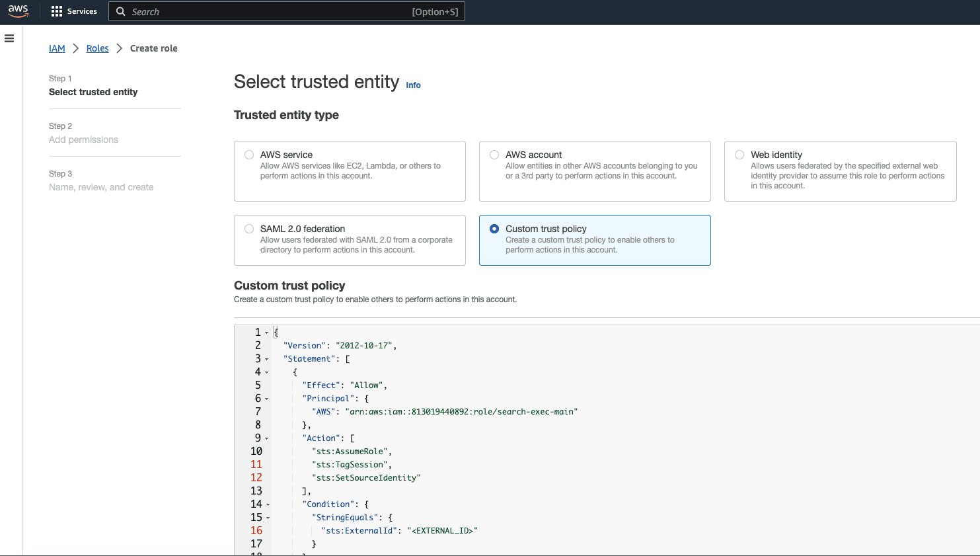Click the AWS logo home icon

(x=18, y=11)
